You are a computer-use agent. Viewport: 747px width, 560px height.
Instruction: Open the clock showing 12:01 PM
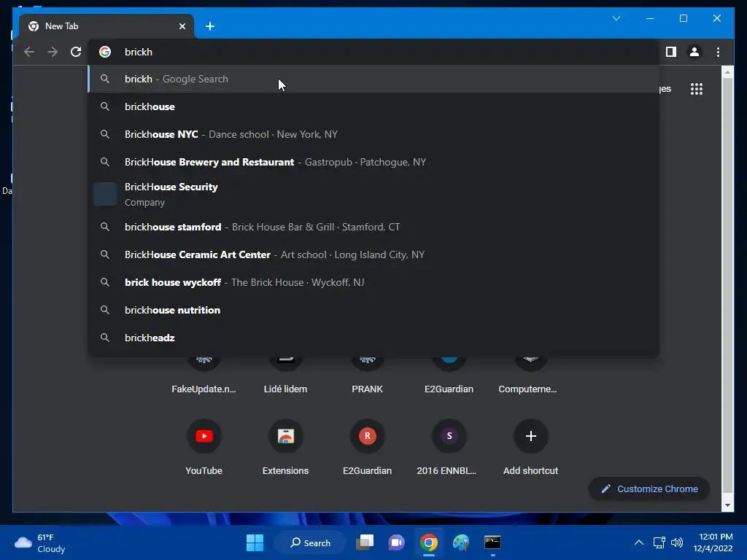[713, 542]
